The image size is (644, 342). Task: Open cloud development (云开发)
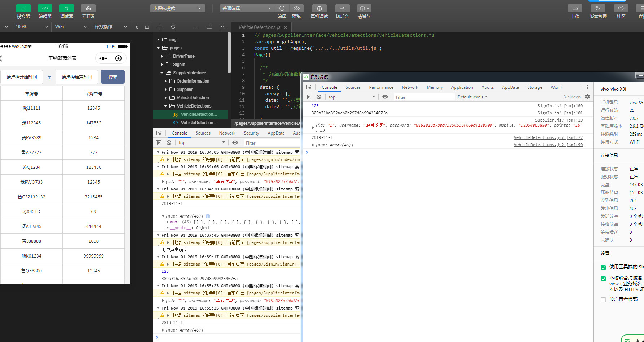[x=88, y=8]
